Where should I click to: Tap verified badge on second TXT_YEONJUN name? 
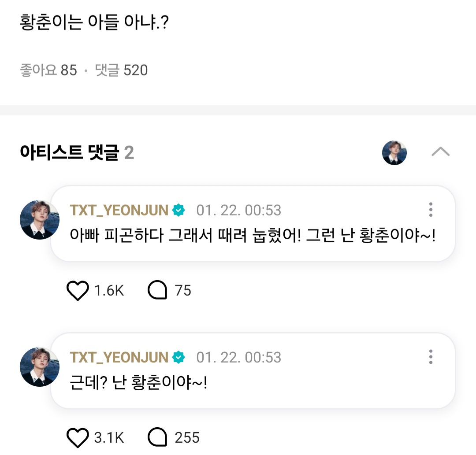pos(178,357)
